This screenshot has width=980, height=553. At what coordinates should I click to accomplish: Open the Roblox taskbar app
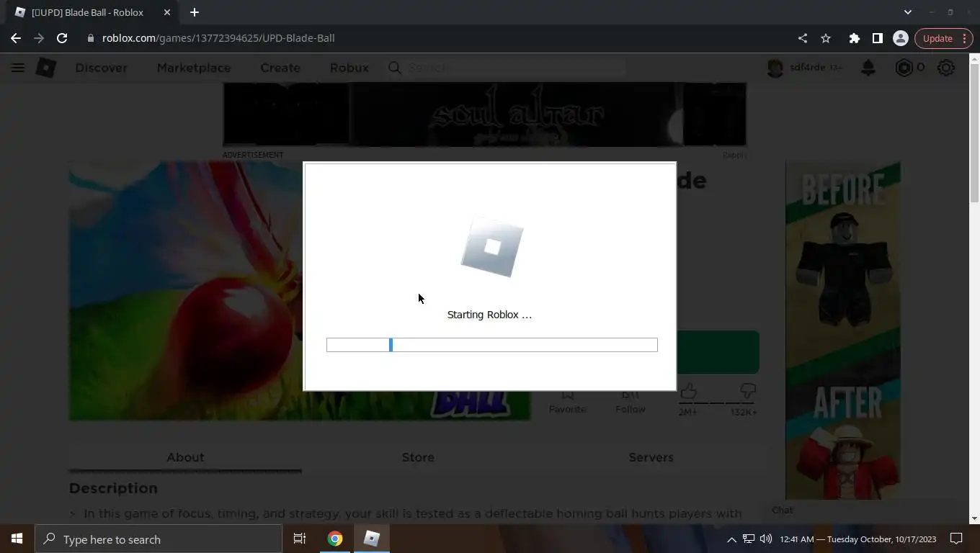(x=372, y=539)
